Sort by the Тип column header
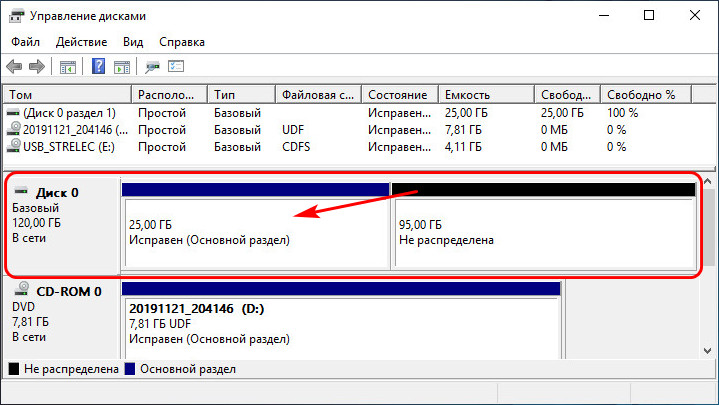The height and width of the screenshot is (405, 719). [x=242, y=95]
